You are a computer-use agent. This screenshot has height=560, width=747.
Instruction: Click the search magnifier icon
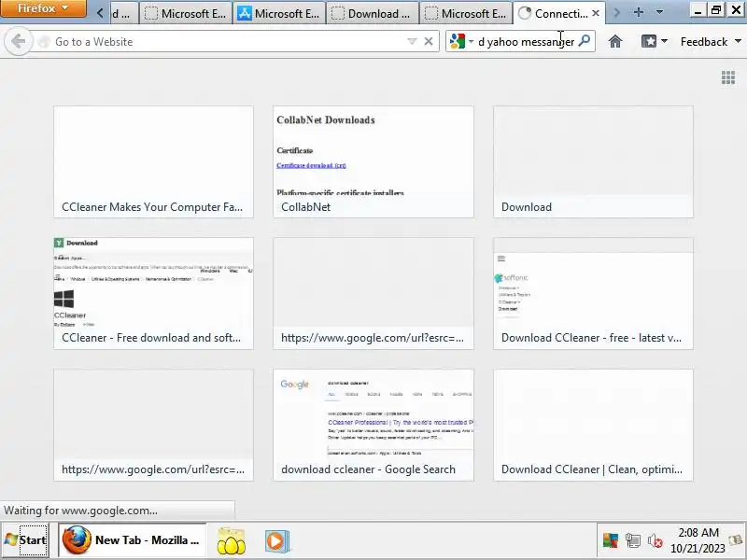[585, 41]
